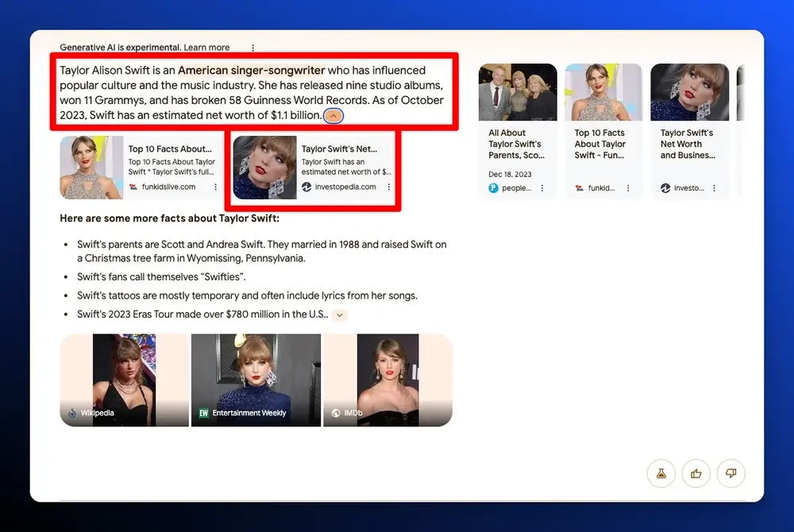This screenshot has height=532, width=794.
Task: Click the highlighted American singer-songwriter text
Action: (251, 71)
